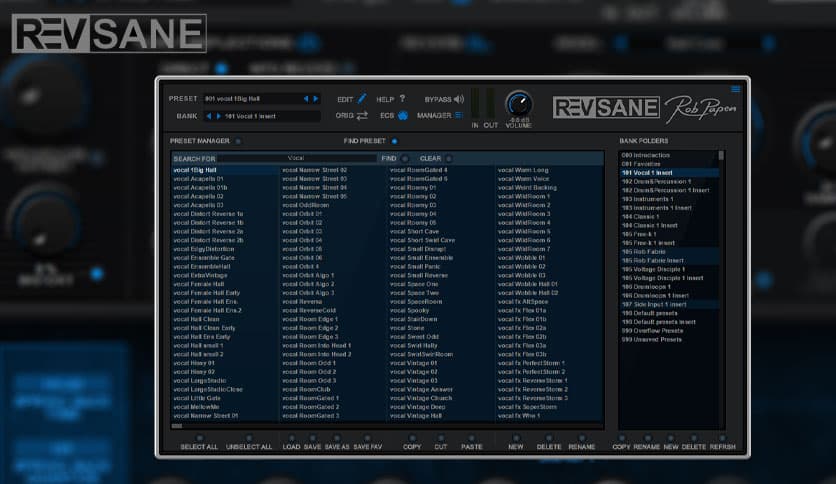Select preset 'vocal Vintage Church'
The image size is (836, 484).
tap(421, 398)
